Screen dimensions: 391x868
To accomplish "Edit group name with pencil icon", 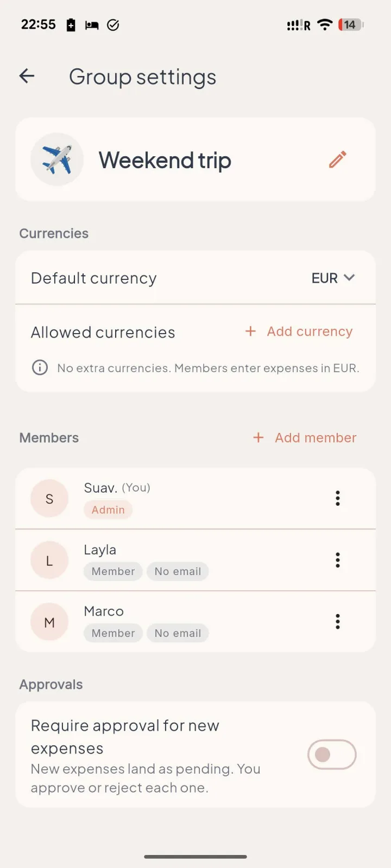I will (337, 159).
